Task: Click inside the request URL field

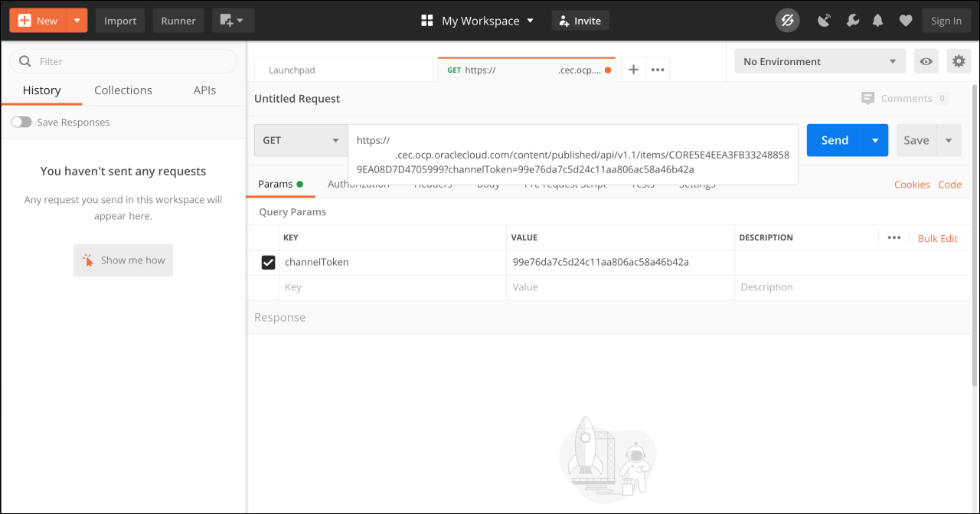Action: (573, 155)
